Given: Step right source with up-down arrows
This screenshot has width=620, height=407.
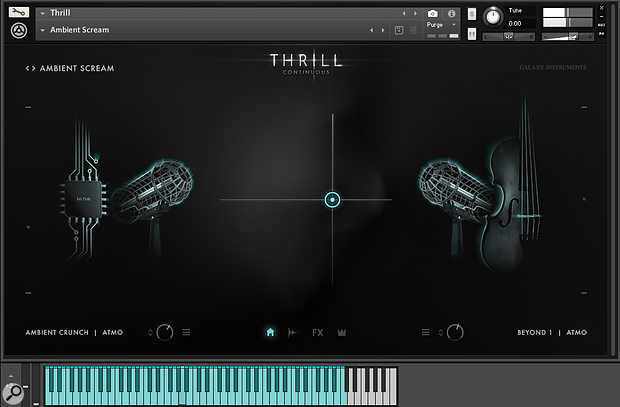Looking at the screenshot, I should coord(440,333).
